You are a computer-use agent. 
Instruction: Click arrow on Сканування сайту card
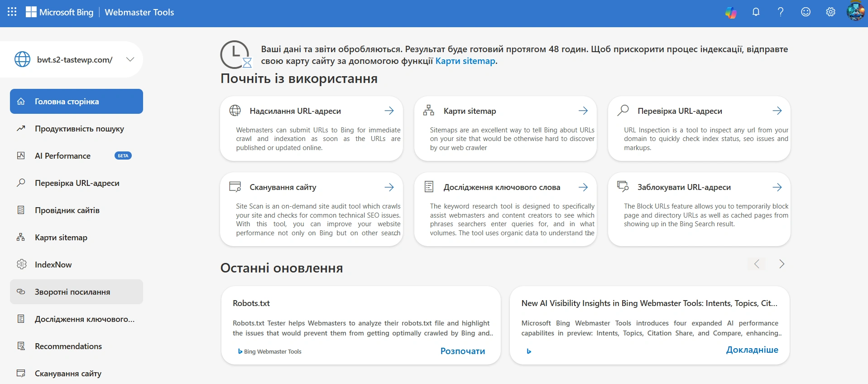(x=389, y=187)
